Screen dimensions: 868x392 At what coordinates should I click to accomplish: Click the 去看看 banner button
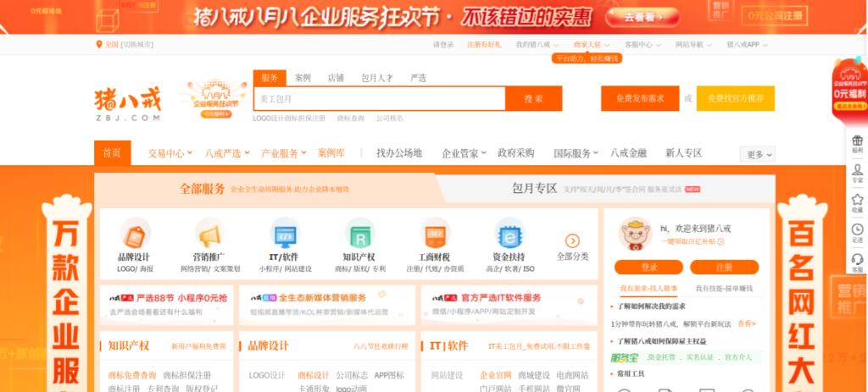pyautogui.click(x=643, y=17)
